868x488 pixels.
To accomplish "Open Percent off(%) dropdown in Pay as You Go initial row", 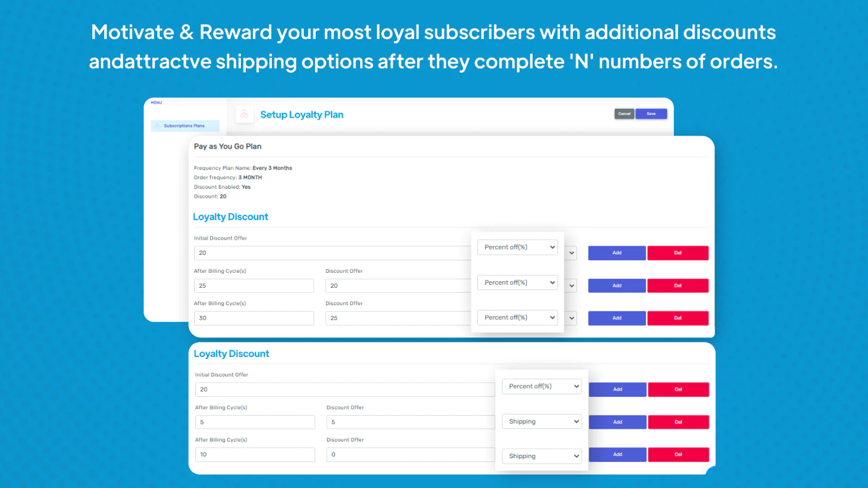I will [x=518, y=247].
